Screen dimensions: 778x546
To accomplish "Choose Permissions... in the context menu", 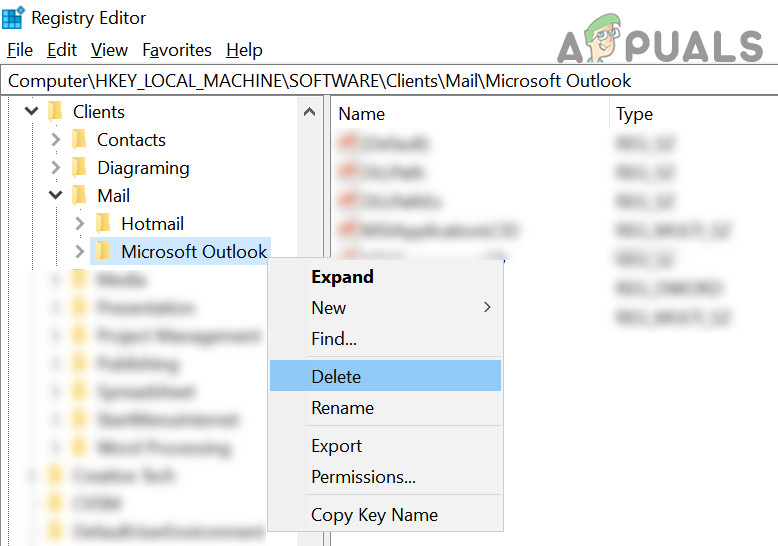I will pos(386,477).
